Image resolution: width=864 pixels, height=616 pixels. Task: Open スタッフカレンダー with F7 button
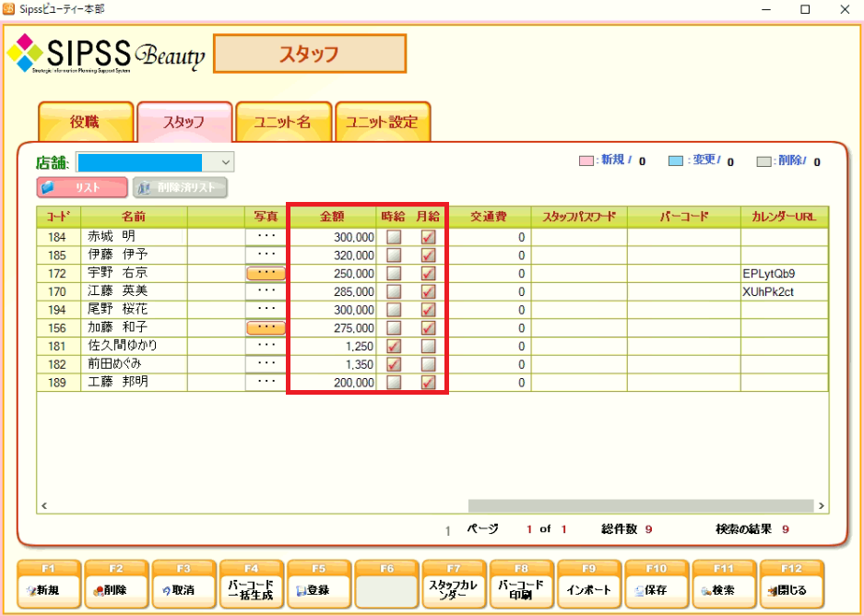click(454, 584)
